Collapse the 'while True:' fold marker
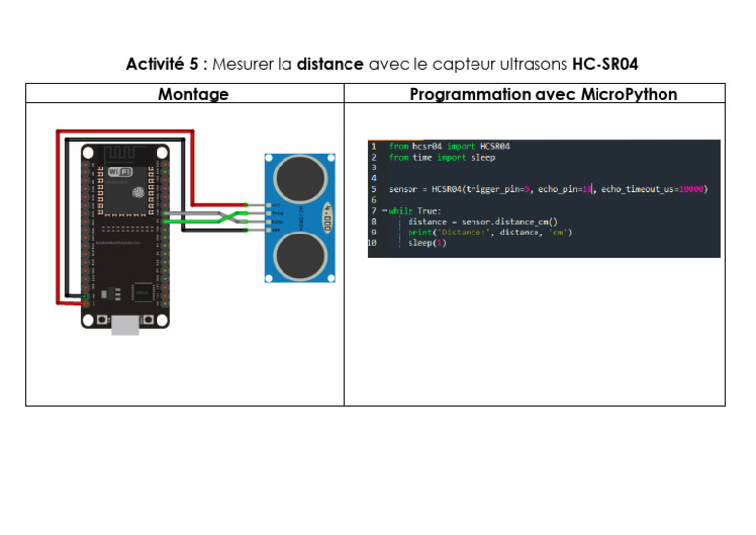The image size is (756, 535). (x=384, y=210)
